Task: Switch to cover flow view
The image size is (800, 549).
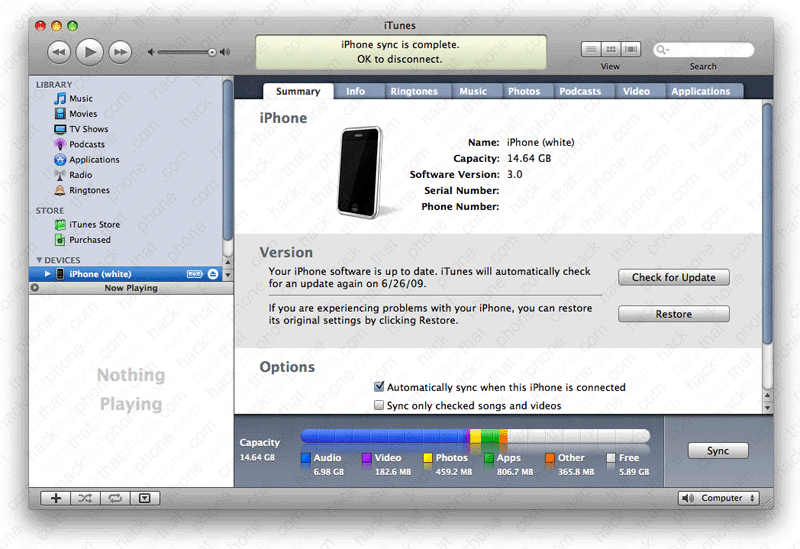Action: point(631,49)
